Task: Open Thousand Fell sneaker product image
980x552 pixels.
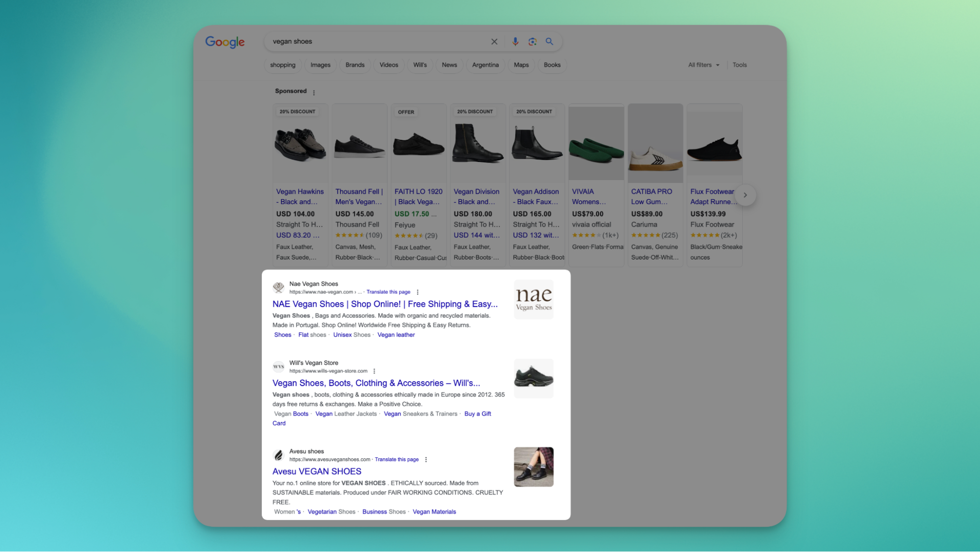Action: 359,143
